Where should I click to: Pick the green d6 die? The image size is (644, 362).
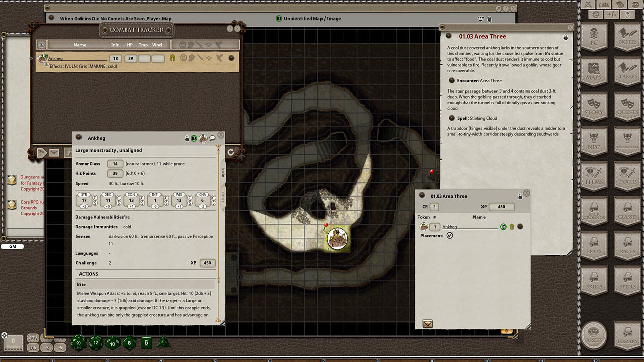(x=146, y=343)
